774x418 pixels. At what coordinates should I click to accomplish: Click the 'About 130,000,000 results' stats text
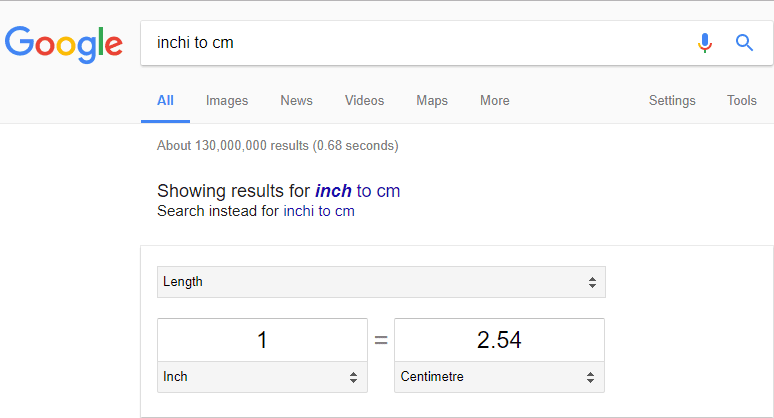pyautogui.click(x=277, y=146)
